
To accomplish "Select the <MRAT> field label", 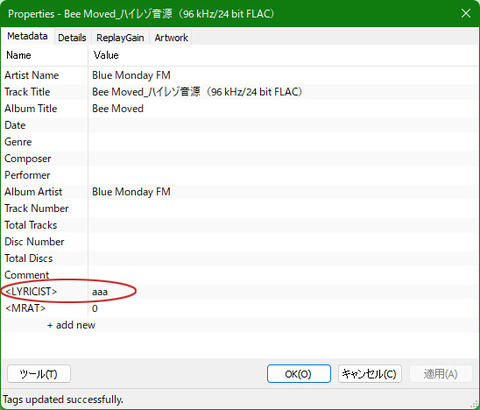I will (25, 308).
